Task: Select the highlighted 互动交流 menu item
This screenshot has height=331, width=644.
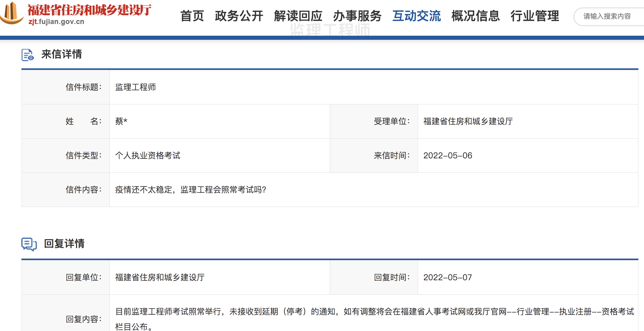Action: (417, 16)
